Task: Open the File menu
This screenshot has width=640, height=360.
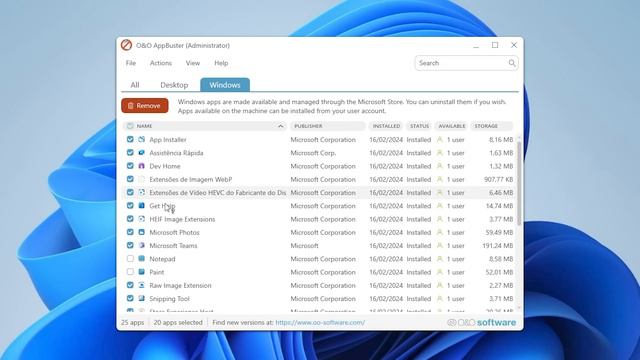Action: 131,63
